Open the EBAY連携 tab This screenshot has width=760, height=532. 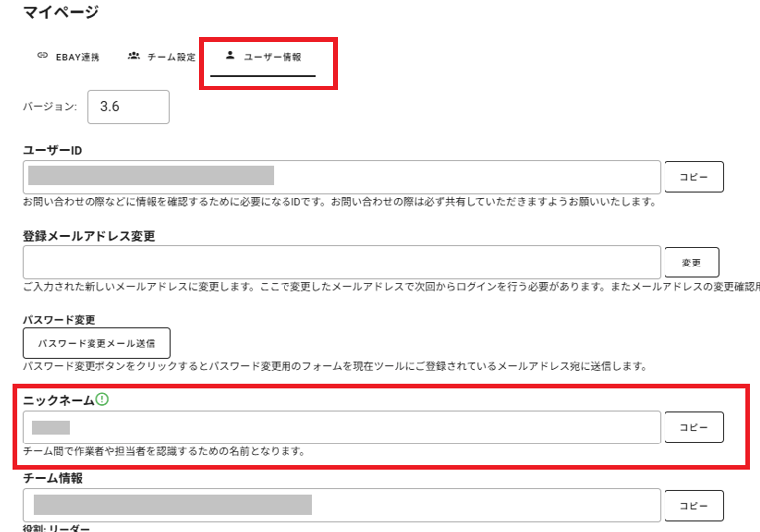pos(68,57)
